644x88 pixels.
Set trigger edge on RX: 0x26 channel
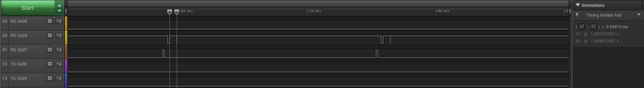click(59, 35)
